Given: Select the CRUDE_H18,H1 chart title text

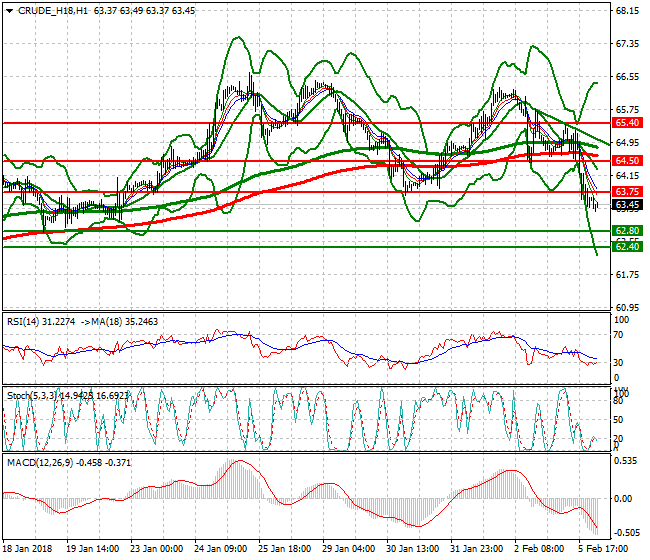Looking at the screenshot, I should (53, 11).
